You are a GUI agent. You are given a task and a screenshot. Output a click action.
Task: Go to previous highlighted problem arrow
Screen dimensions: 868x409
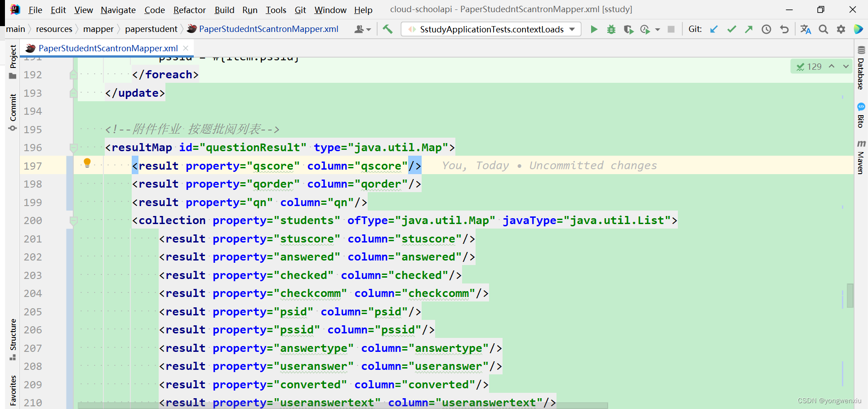[x=832, y=66]
